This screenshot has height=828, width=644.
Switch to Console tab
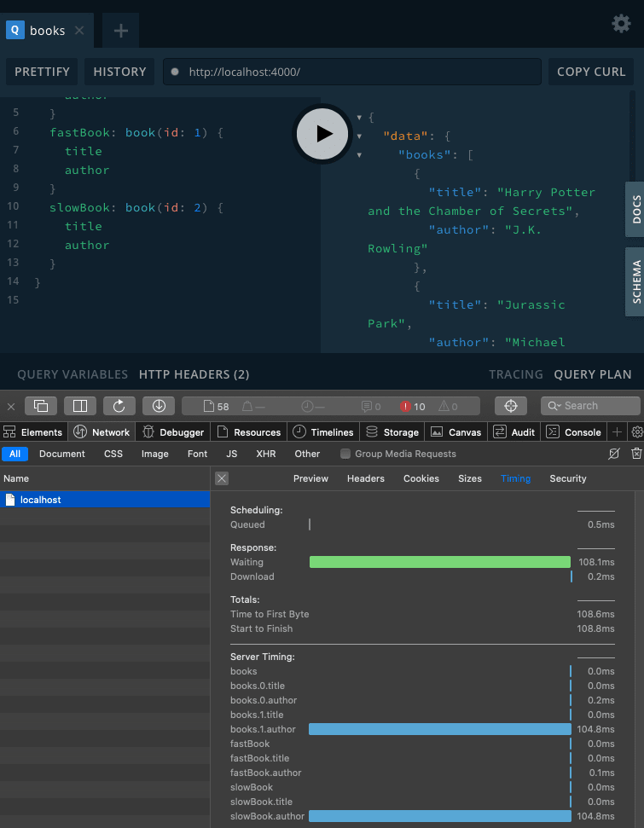(x=574, y=432)
